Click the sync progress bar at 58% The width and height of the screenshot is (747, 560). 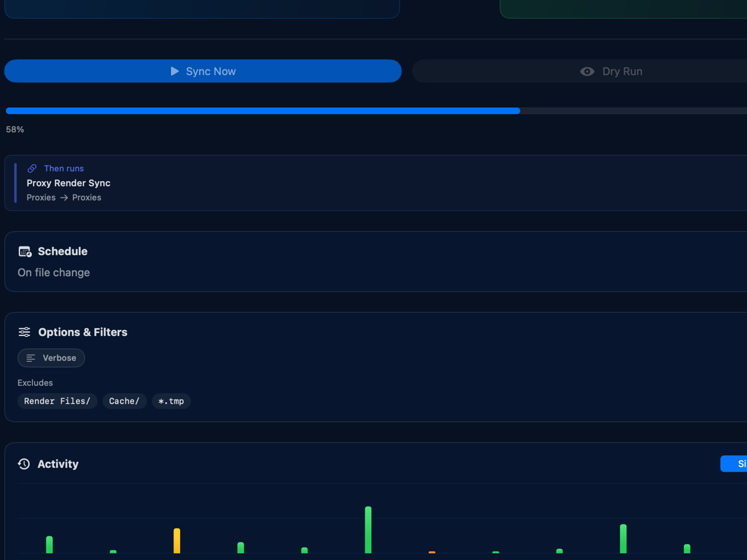(376, 111)
